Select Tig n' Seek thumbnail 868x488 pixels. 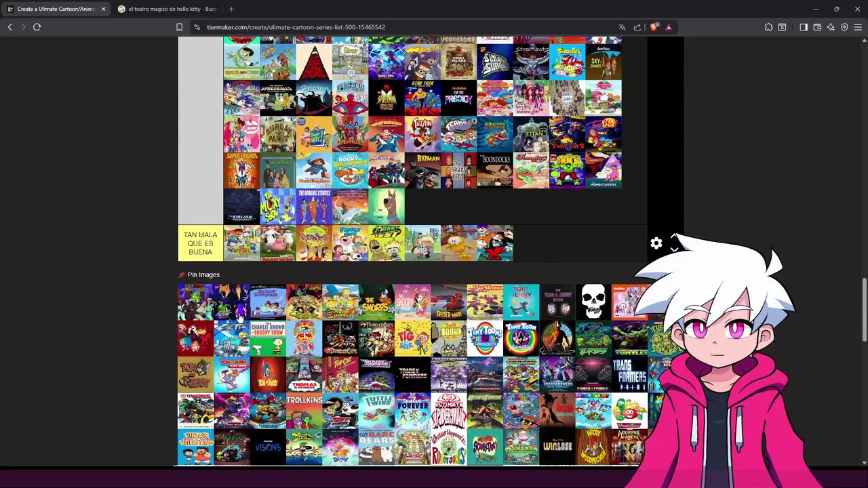(x=412, y=338)
